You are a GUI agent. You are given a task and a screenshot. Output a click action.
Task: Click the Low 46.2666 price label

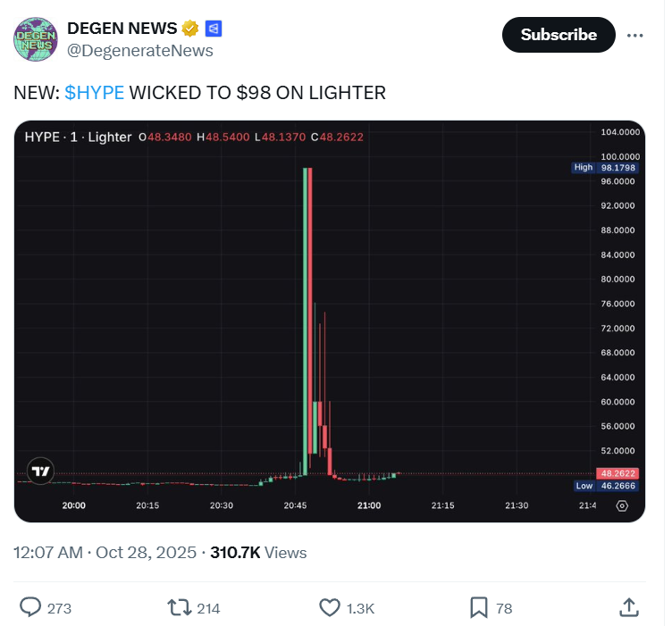pyautogui.click(x=608, y=486)
